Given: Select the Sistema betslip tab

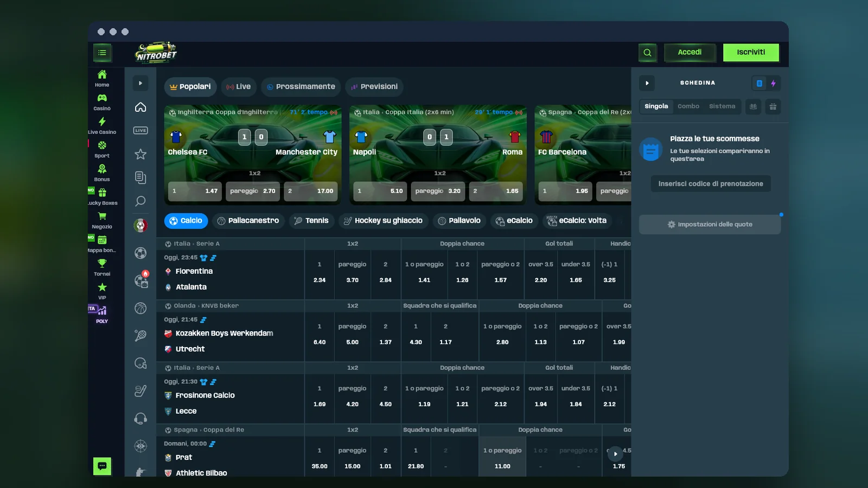Looking at the screenshot, I should 722,106.
